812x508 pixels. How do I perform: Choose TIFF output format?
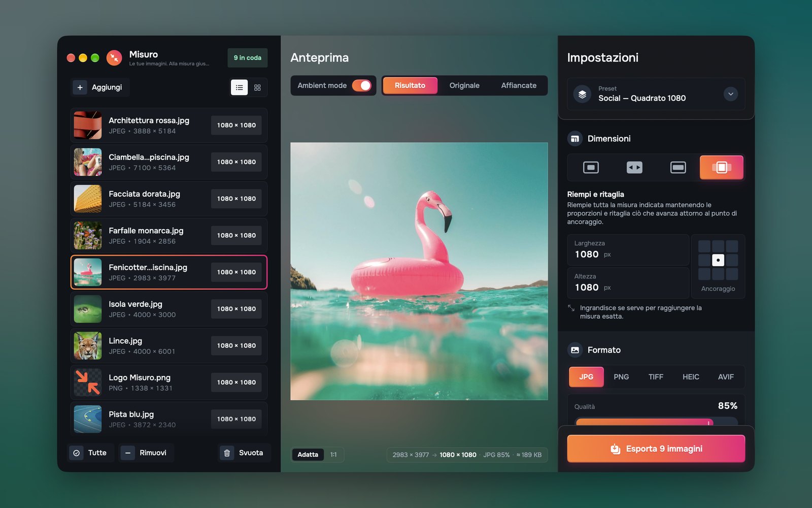[x=656, y=377]
